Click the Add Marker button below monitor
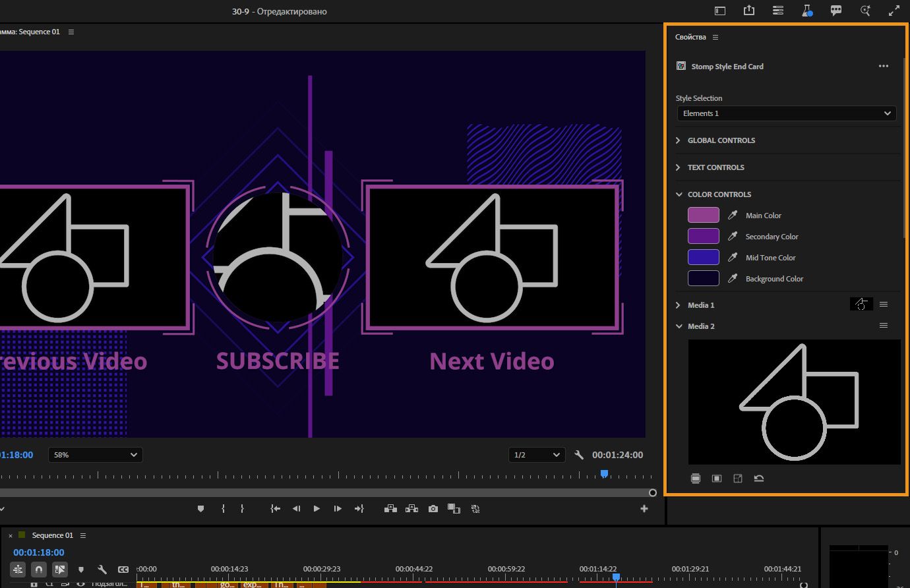910x588 pixels. point(201,509)
